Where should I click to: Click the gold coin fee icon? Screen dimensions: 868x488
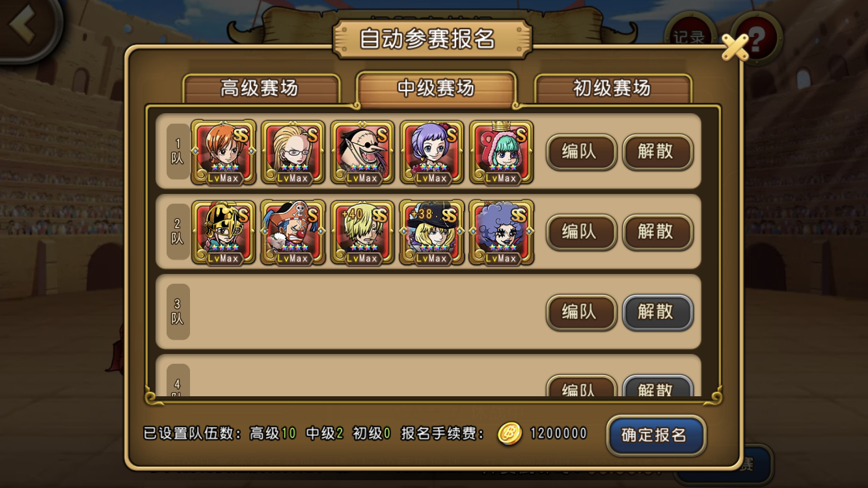[x=509, y=434]
